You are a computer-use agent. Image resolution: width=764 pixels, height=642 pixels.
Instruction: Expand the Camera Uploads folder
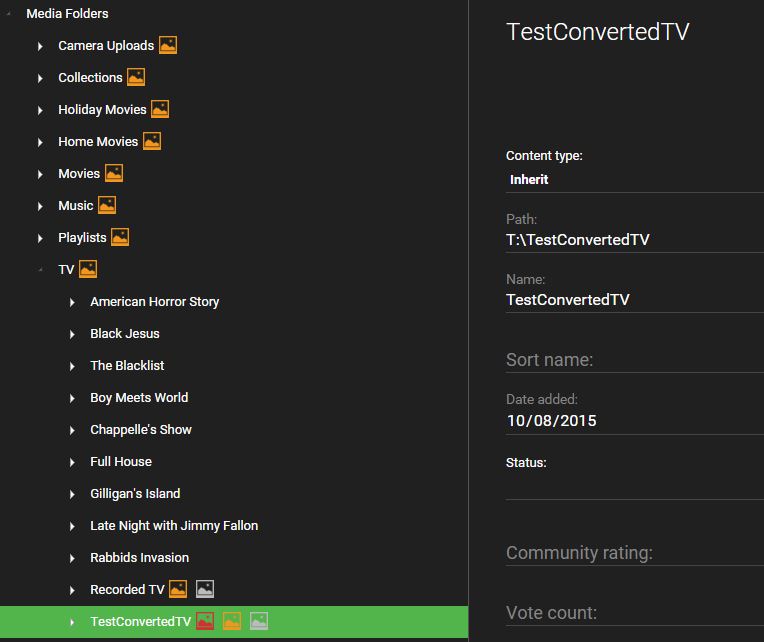click(40, 46)
